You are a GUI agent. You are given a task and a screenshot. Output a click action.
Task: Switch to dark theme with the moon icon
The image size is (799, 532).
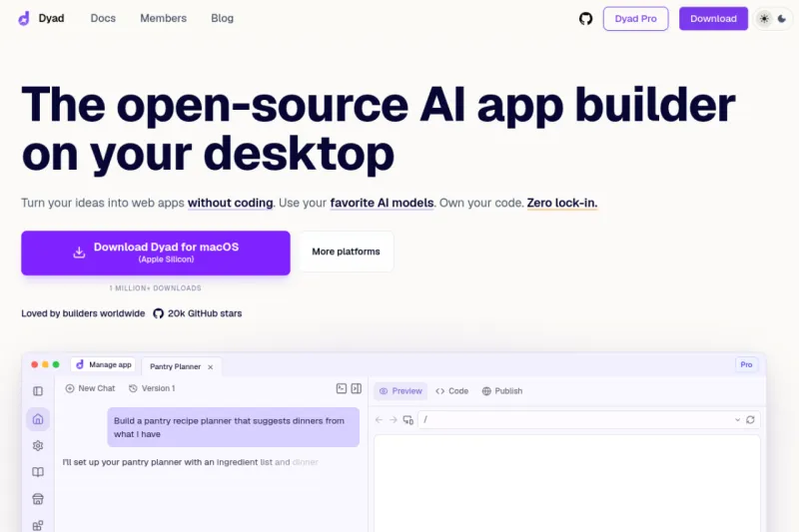(782, 19)
